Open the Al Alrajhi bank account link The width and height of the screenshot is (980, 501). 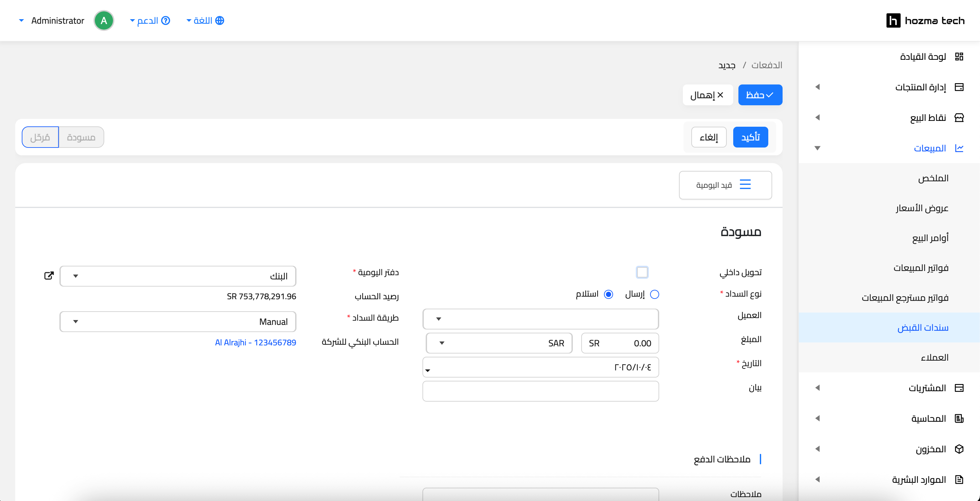[255, 342]
